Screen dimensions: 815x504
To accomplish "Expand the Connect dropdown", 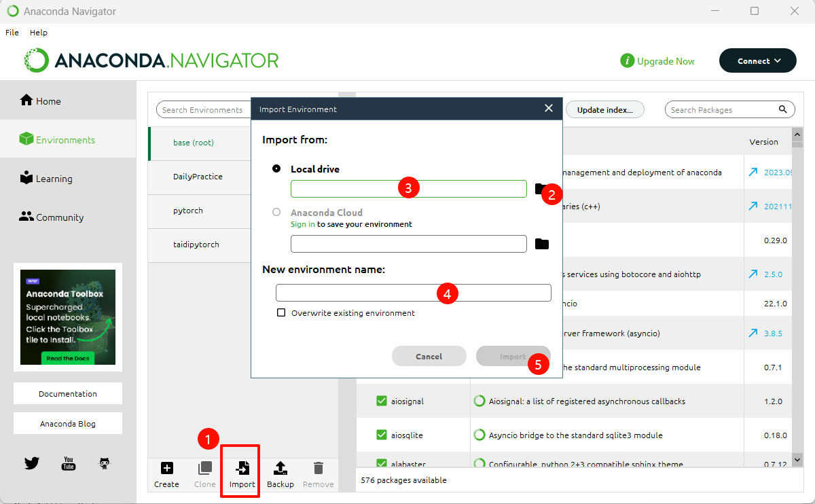I will coord(758,60).
